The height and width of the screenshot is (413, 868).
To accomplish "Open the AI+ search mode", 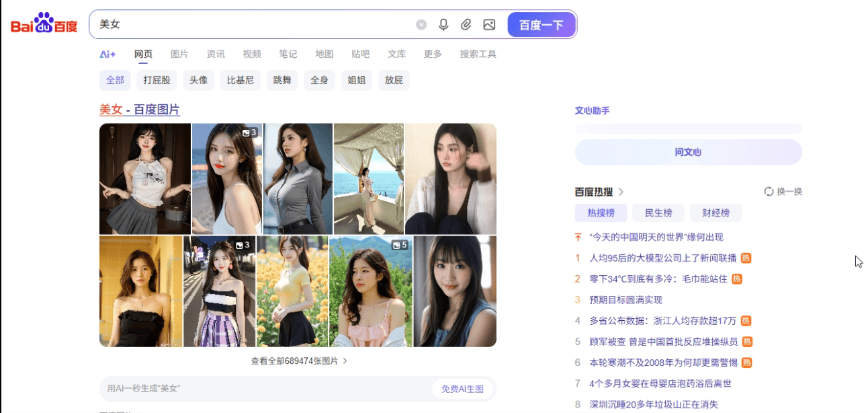I will pyautogui.click(x=107, y=54).
